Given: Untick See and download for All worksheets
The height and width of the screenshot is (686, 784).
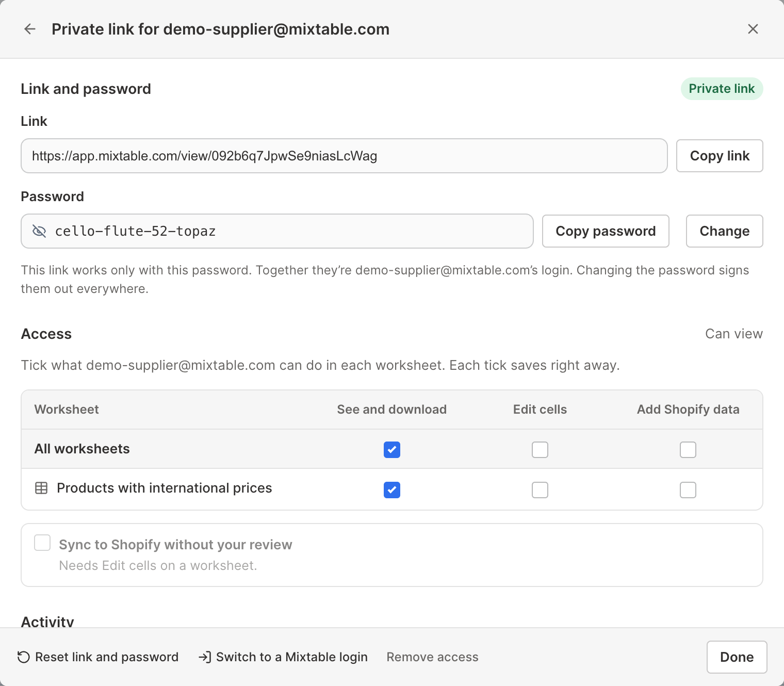Looking at the screenshot, I should pos(392,450).
